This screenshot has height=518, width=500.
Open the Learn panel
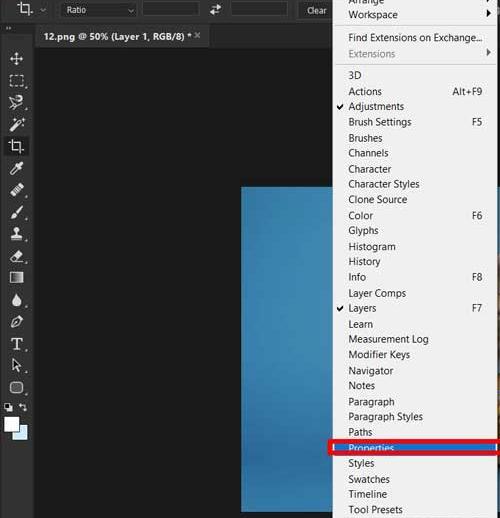[x=415, y=324]
